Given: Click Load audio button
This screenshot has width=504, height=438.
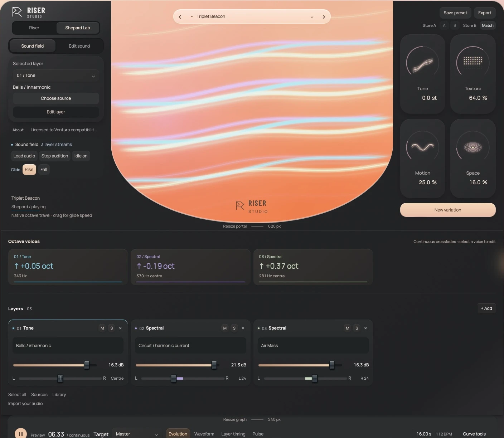Looking at the screenshot, I should [24, 156].
